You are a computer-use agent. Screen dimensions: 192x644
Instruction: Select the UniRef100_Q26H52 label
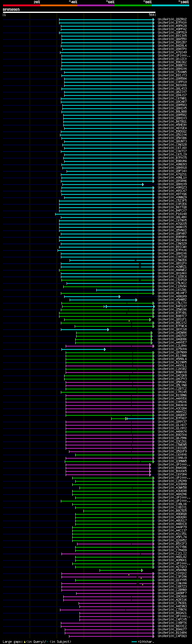172,540
